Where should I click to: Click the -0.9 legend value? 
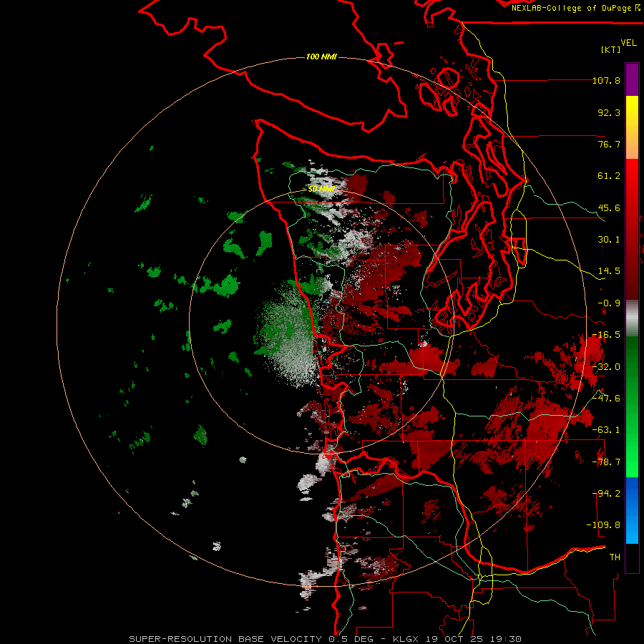tap(609, 303)
